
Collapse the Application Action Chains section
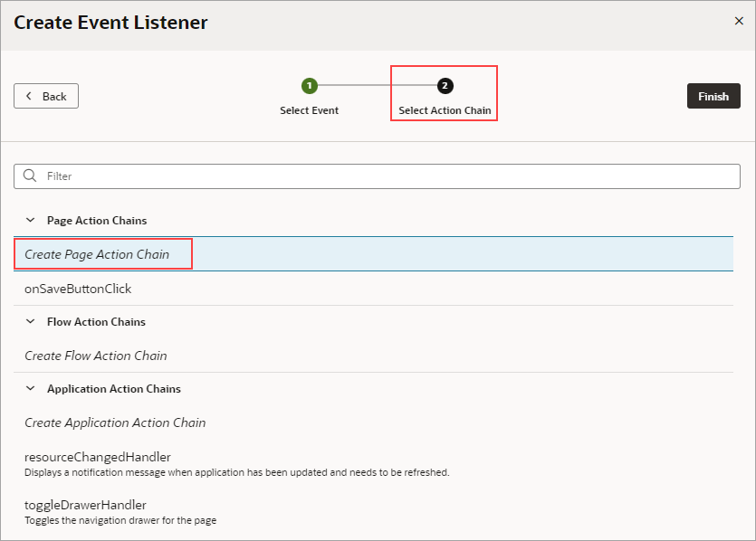pos(30,388)
